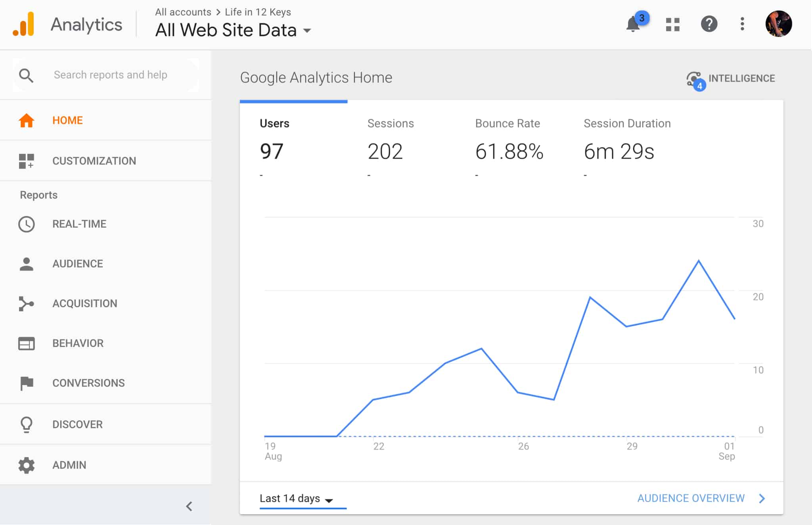Click the 29 date label on chart axis
Viewport: 812px width, 525px height.
pyautogui.click(x=632, y=446)
